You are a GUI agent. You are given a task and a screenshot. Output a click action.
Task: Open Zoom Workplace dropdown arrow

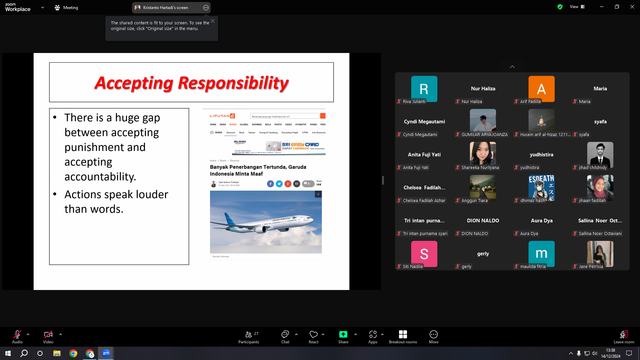(x=42, y=7)
